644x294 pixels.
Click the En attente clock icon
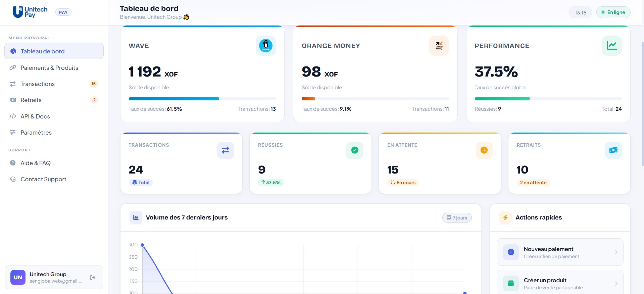484,150
